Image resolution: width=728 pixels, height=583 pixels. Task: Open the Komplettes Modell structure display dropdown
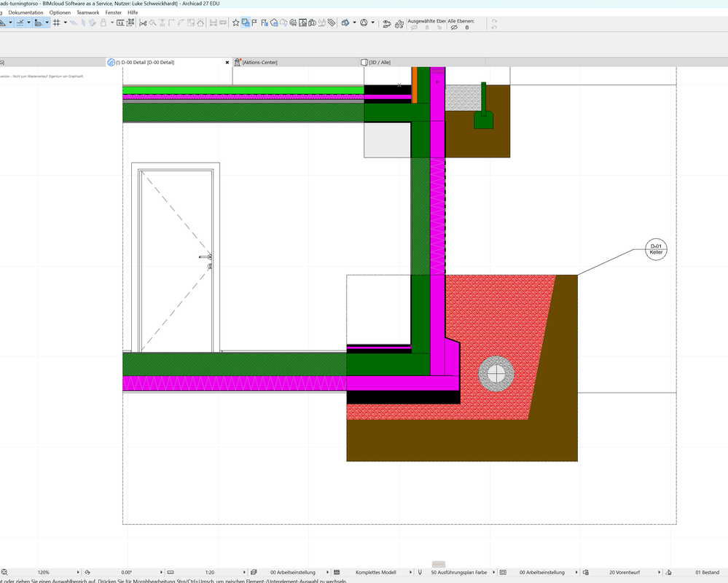tap(375, 573)
